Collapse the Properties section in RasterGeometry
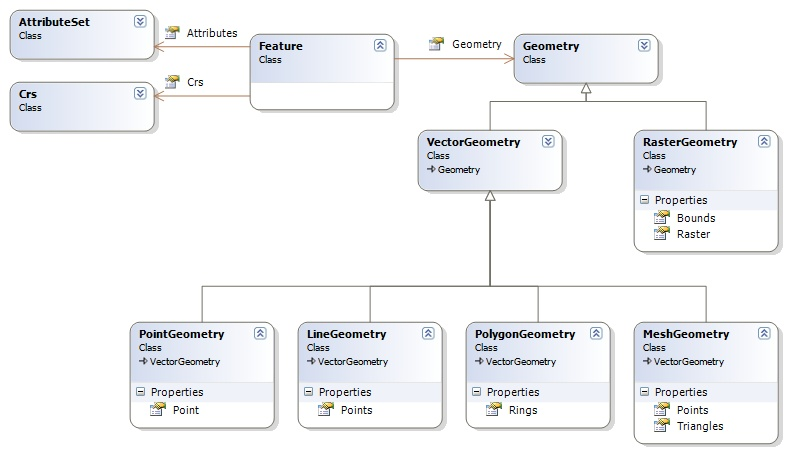Screen dimensions: 787x452 point(644,200)
